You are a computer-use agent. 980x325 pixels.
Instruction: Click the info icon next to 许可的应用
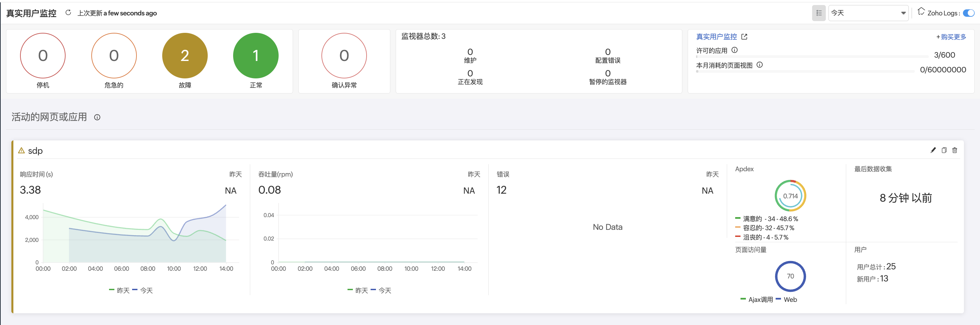[x=734, y=50]
